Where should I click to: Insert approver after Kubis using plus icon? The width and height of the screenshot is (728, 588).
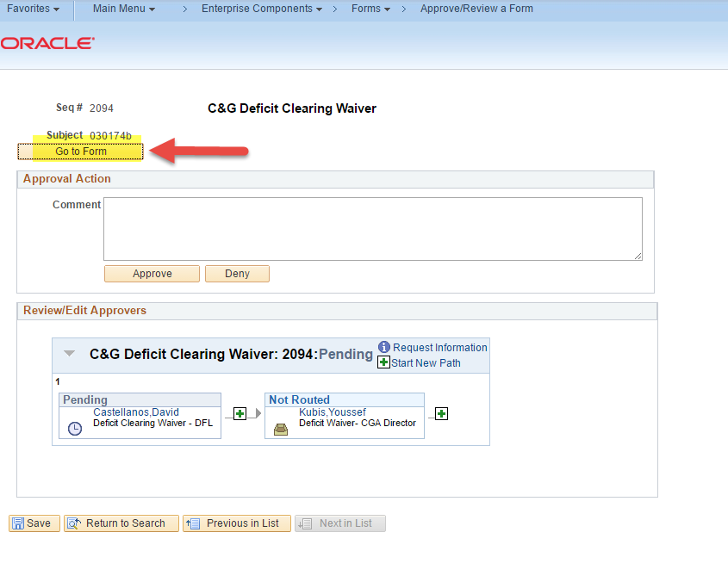441,414
